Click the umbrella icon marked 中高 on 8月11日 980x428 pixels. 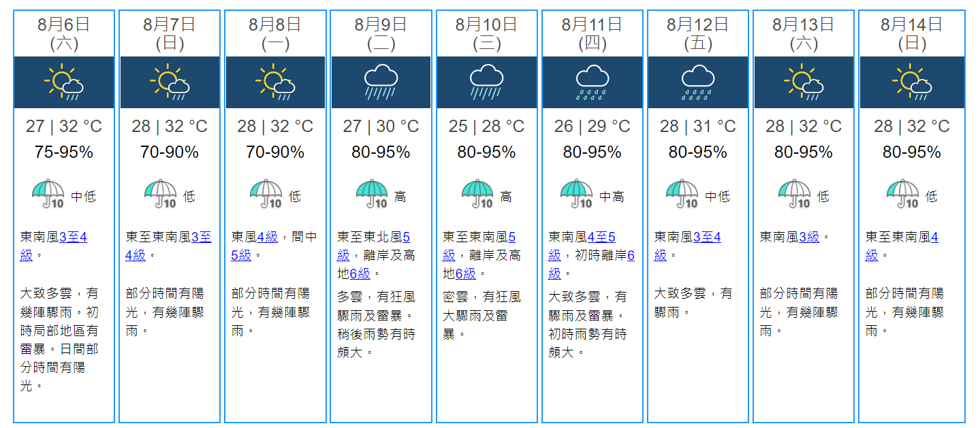click(577, 195)
